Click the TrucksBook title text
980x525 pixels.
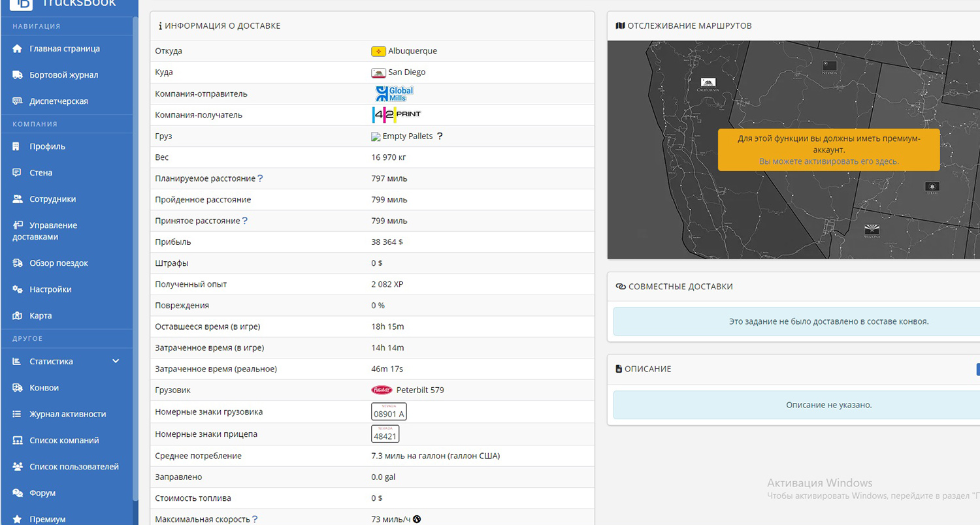78,4
